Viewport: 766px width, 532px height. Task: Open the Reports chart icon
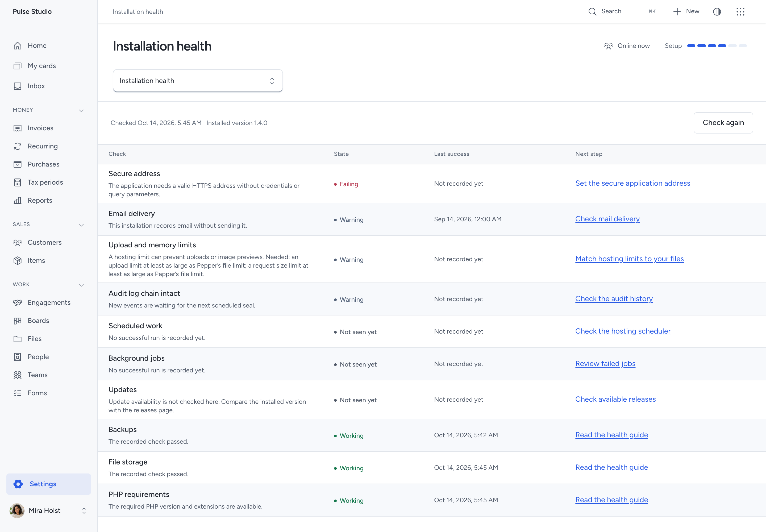17,200
